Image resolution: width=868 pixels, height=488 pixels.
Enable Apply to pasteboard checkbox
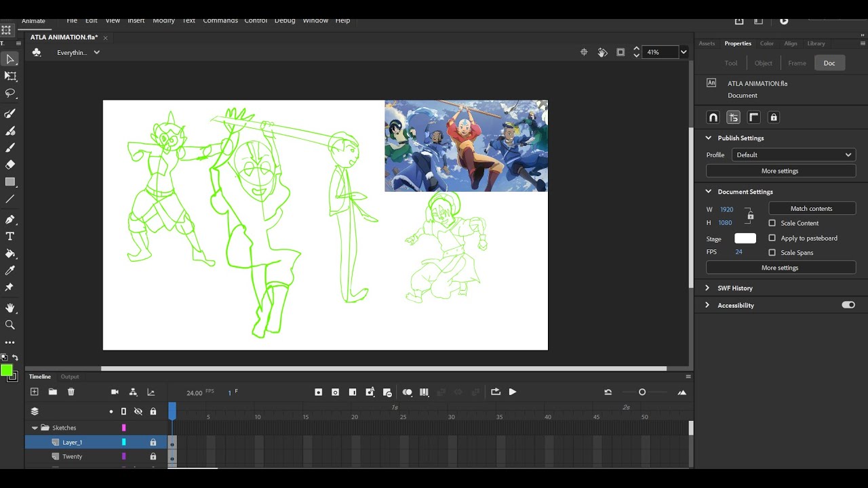[x=772, y=238]
